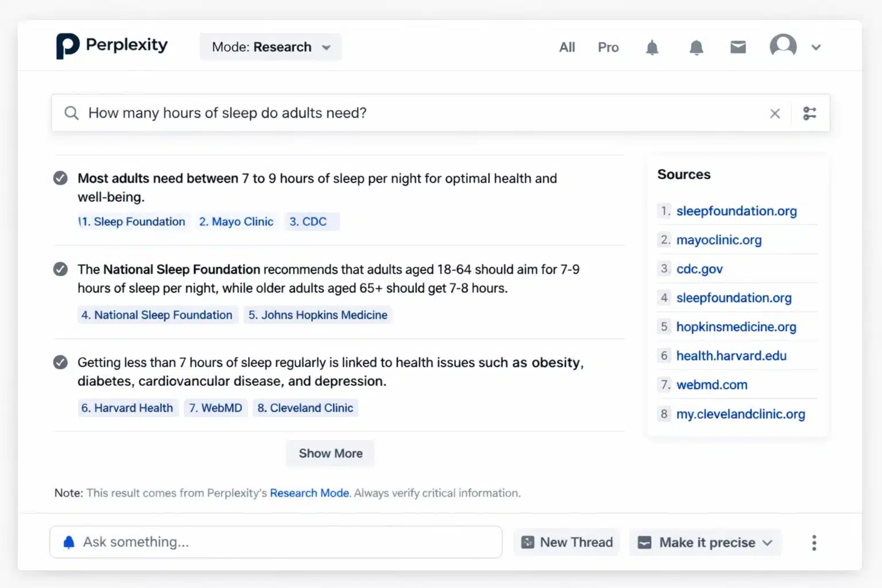Switch to the Pro tab

click(608, 47)
